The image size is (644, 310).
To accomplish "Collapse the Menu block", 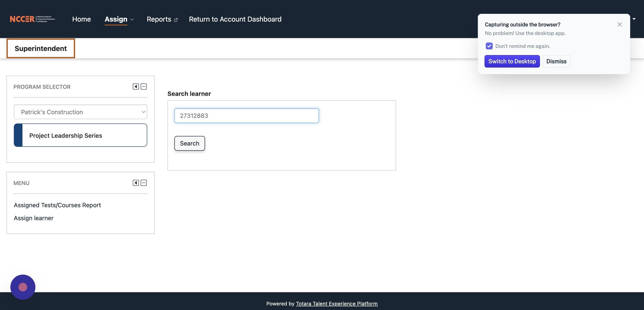I will click(x=144, y=183).
